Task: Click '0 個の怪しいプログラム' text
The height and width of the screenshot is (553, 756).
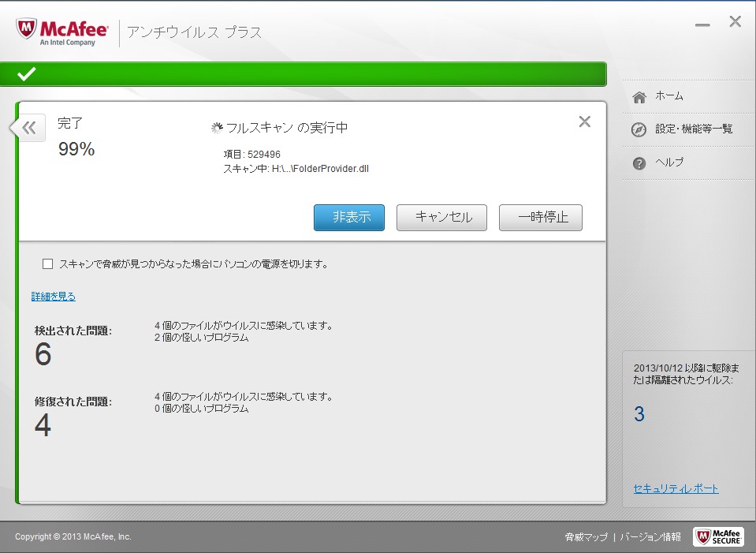Action: coord(202,409)
